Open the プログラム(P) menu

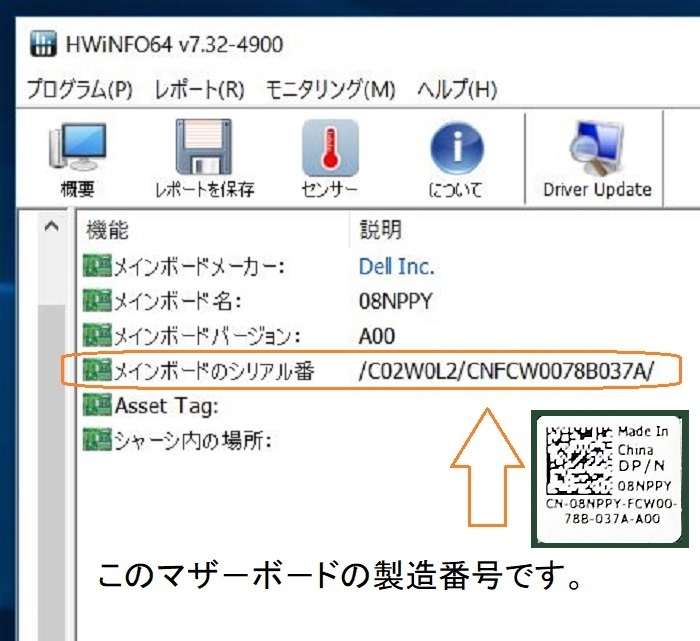pos(80,89)
